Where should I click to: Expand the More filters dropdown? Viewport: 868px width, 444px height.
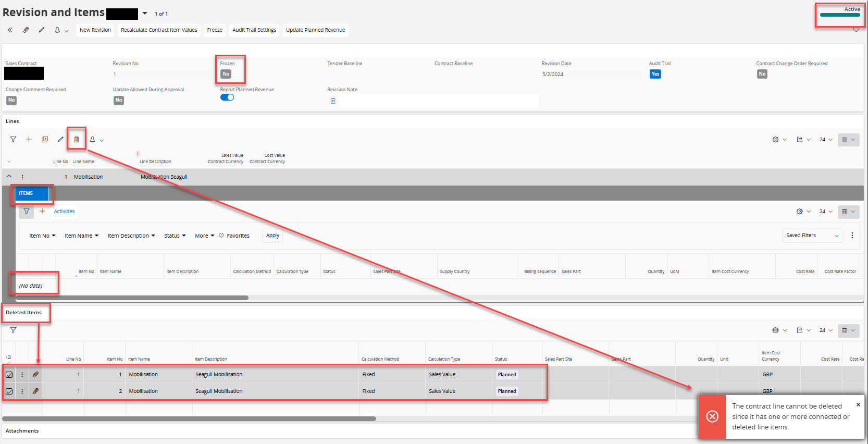(x=205, y=236)
